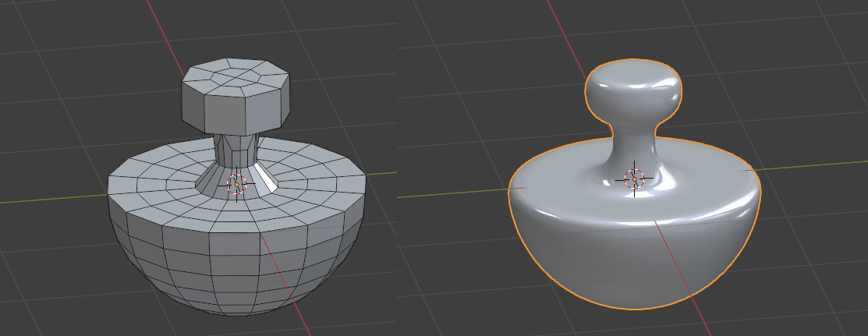Viewport: 868px width, 336px height.
Task: Click the 3D cursor on the smooth model
Action: tap(634, 179)
